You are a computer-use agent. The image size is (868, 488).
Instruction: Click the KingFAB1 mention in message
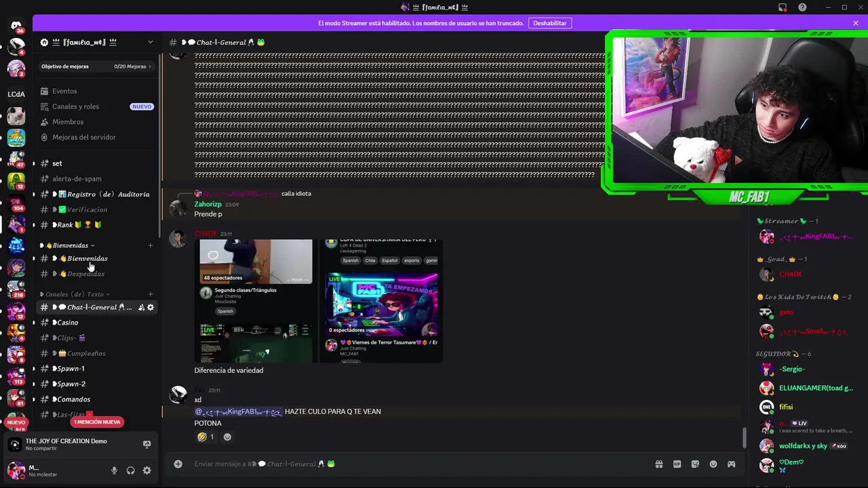click(x=238, y=411)
